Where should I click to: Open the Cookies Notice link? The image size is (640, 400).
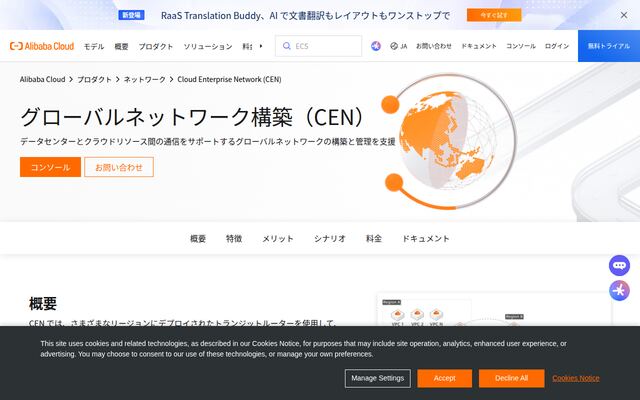click(x=576, y=378)
